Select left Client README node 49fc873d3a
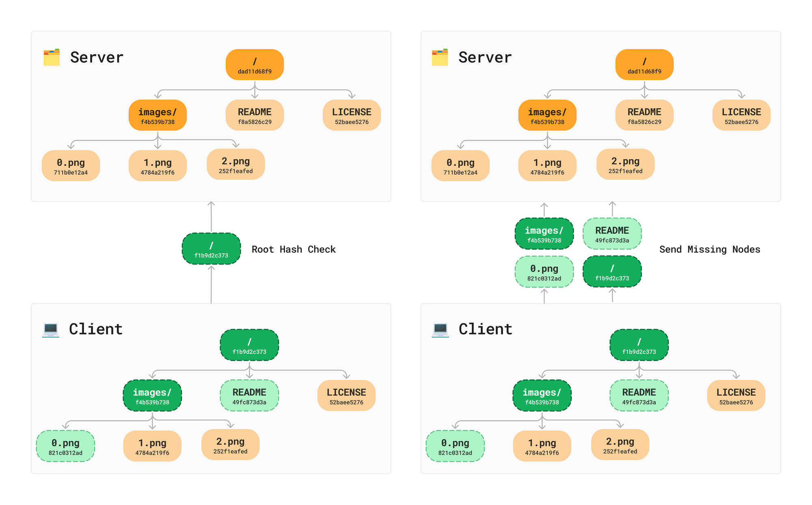Viewport: 812px width, 505px height. (249, 395)
